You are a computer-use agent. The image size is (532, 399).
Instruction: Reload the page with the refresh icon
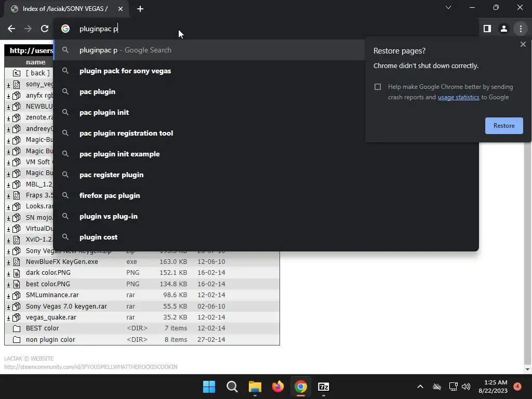45,29
